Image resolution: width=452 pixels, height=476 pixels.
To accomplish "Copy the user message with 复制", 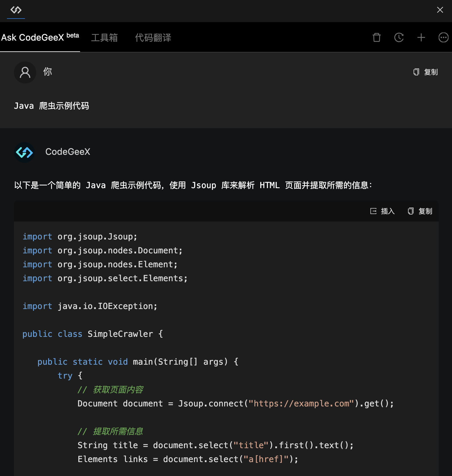I will (426, 72).
